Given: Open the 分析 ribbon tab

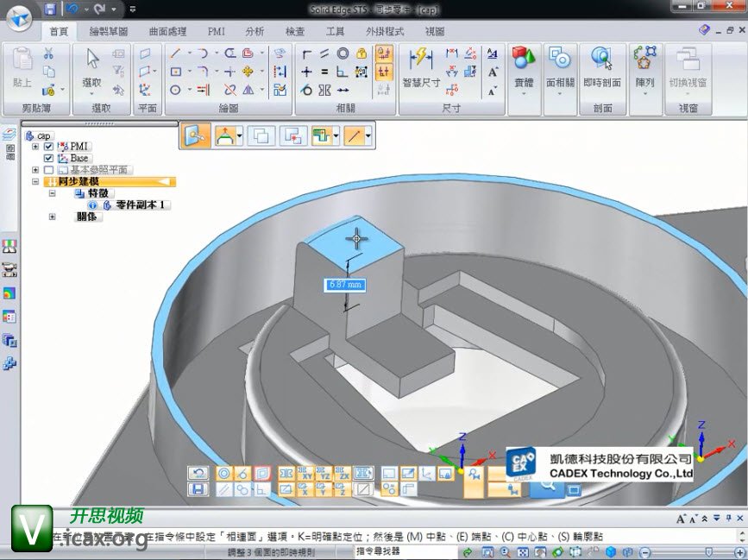Looking at the screenshot, I should [x=255, y=31].
